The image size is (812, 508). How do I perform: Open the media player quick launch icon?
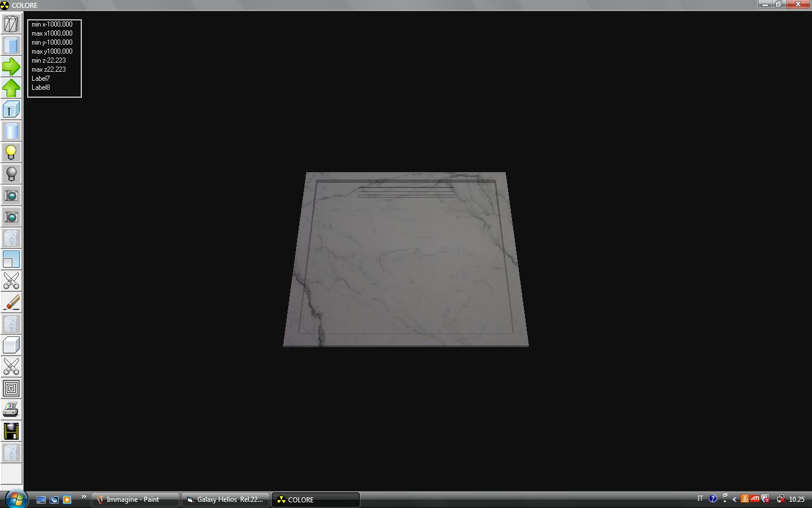click(67, 500)
